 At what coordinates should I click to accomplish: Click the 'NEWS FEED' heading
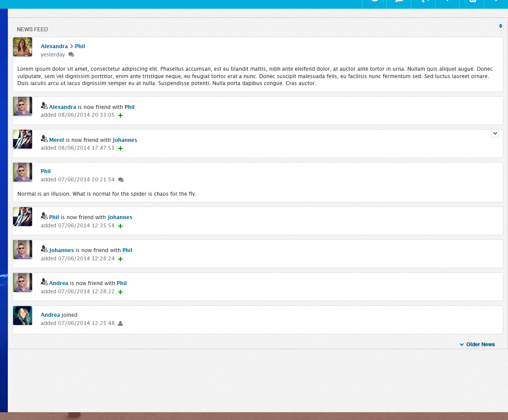click(x=33, y=30)
